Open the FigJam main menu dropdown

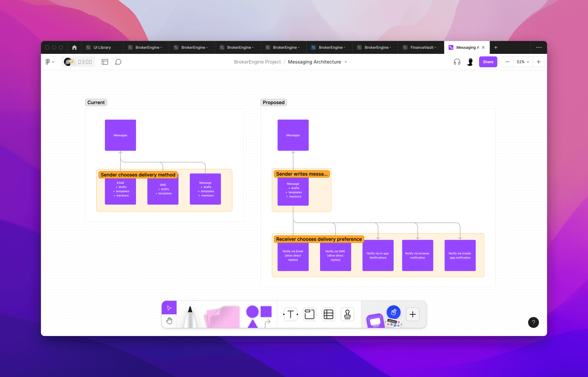point(50,62)
